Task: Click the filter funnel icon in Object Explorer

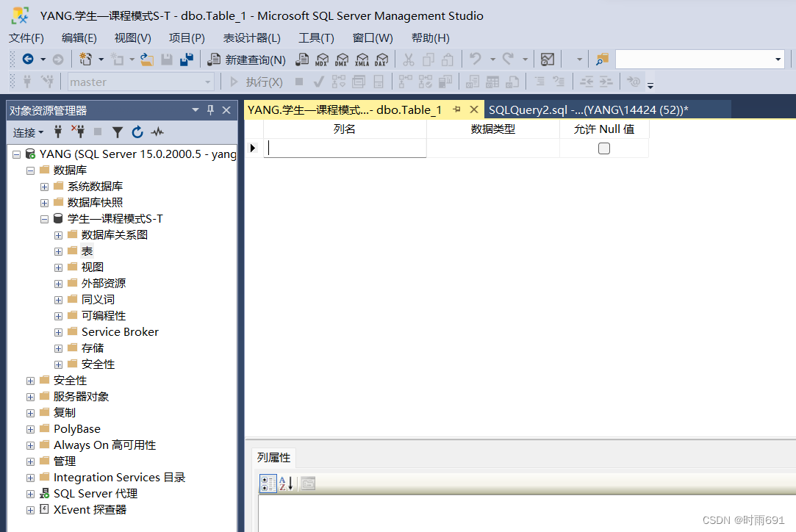Action: (x=118, y=132)
